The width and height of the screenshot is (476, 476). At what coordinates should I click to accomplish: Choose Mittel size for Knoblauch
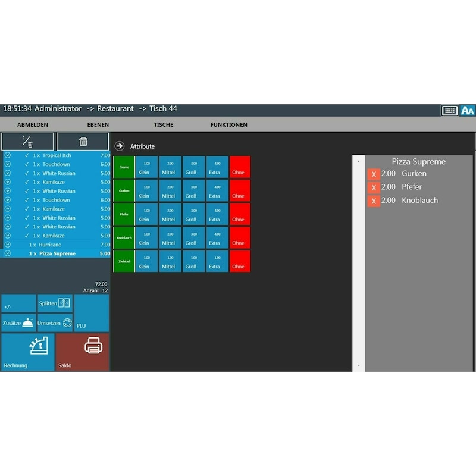[x=170, y=237]
